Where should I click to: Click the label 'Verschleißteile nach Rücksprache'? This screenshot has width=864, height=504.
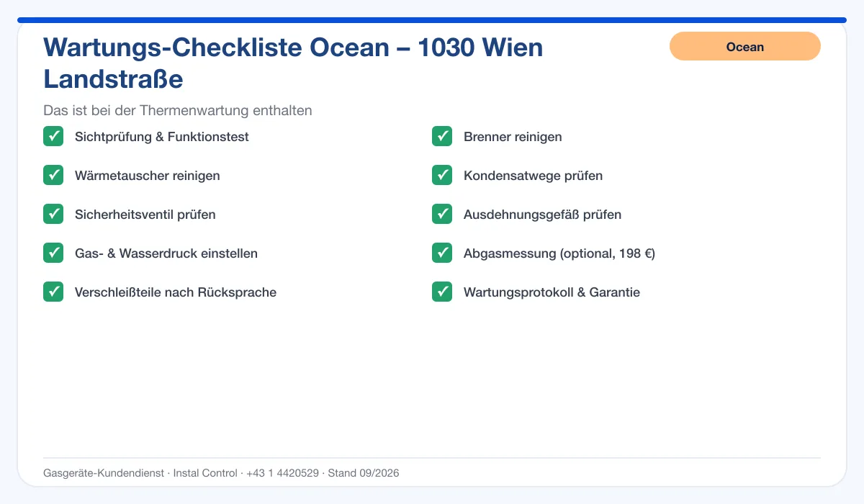pos(176,292)
